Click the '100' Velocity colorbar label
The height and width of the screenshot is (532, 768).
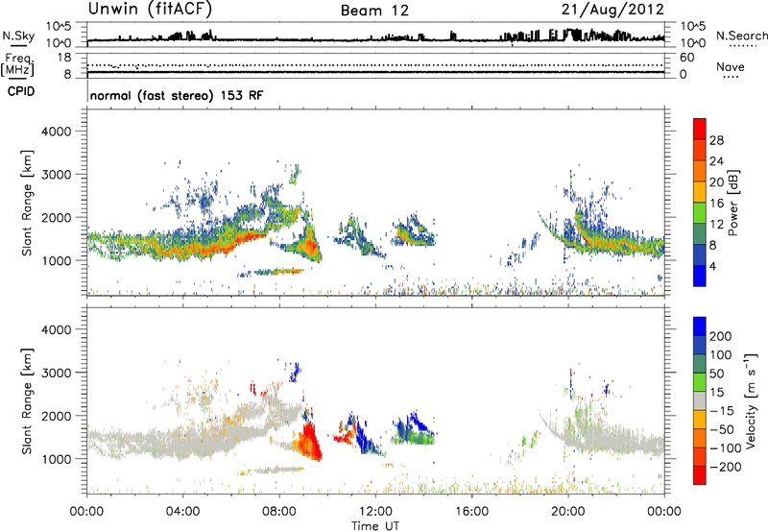[x=720, y=355]
